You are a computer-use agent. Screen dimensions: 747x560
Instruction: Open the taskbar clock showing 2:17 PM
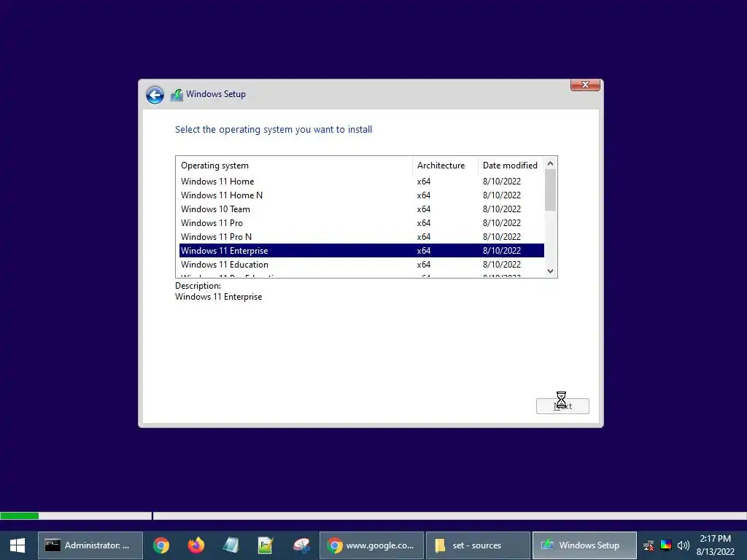[715, 545]
